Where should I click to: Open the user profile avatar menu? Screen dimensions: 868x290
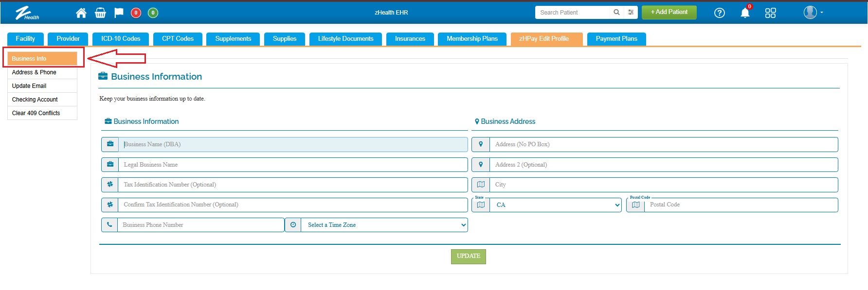(x=812, y=13)
